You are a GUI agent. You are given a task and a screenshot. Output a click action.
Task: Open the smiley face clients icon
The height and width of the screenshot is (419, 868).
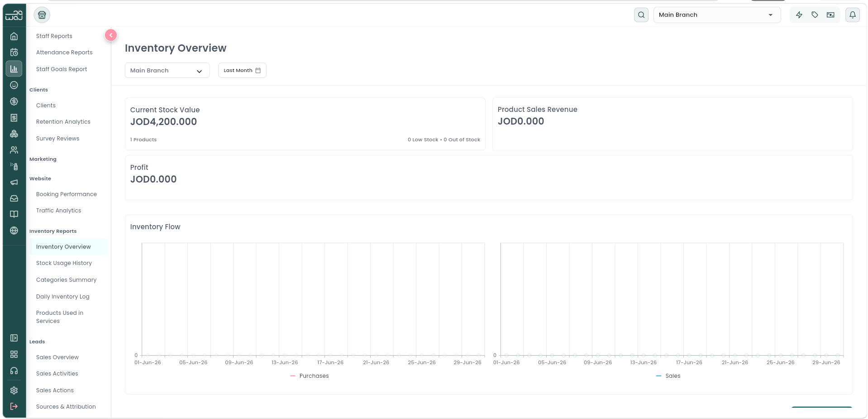coord(14,85)
